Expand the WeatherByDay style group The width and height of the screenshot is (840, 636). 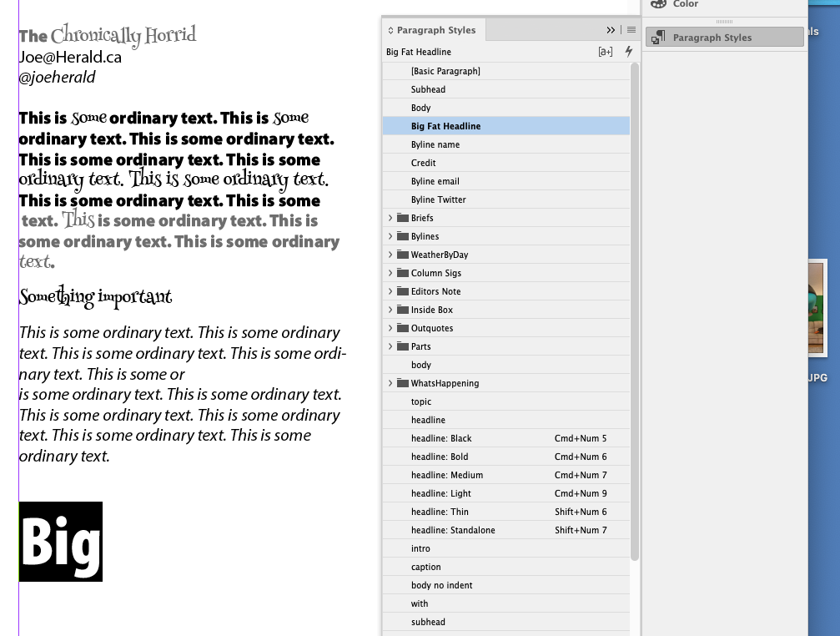tap(390, 255)
